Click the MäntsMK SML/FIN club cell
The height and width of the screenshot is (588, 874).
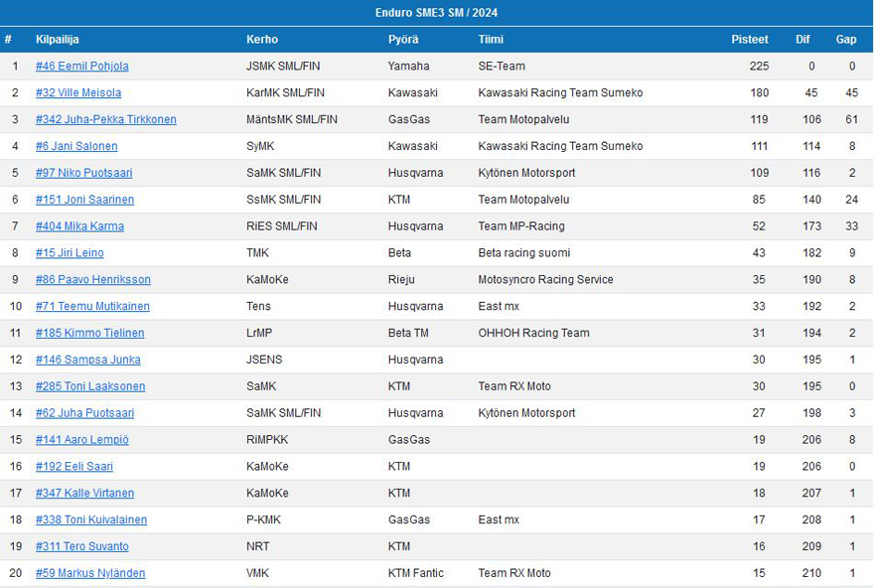(292, 119)
